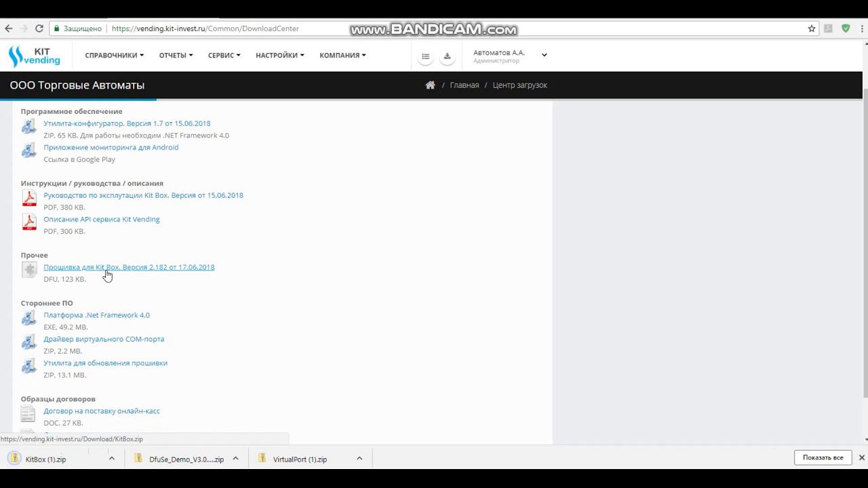Click the KIT vending logo
The height and width of the screenshot is (488, 868).
pyautogui.click(x=34, y=56)
